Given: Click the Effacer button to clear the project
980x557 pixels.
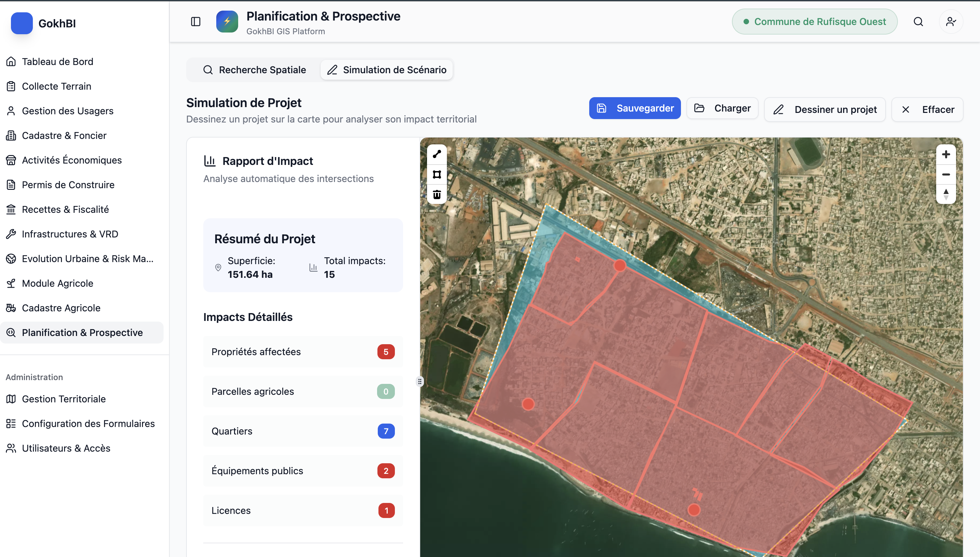Looking at the screenshot, I should click(x=927, y=109).
